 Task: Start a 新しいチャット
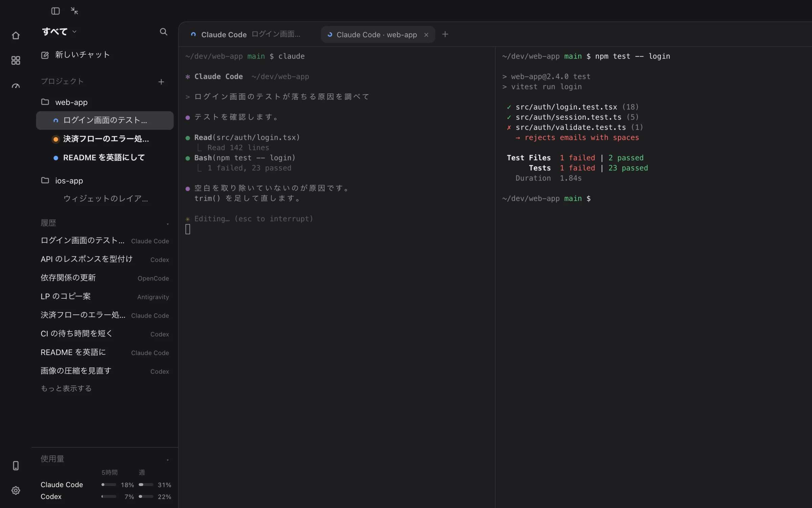[105, 55]
